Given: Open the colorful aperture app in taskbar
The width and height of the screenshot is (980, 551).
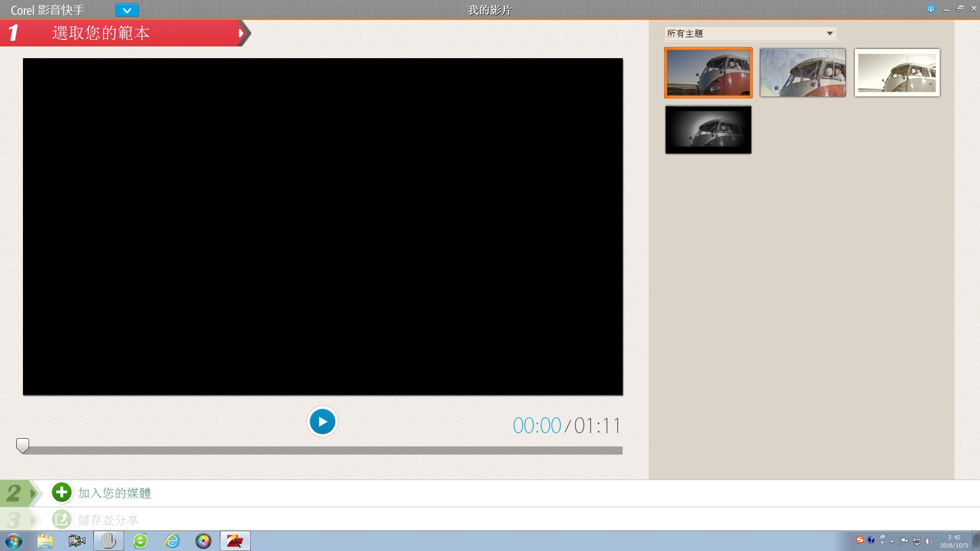Looking at the screenshot, I should tap(203, 541).
